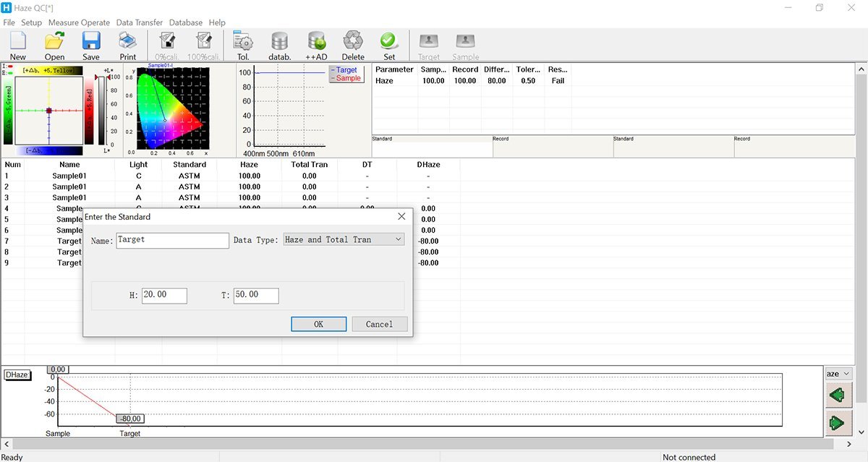Screen dimensions: 868x462
Task: Click the a/b color difference crosshair chart
Action: click(48, 111)
